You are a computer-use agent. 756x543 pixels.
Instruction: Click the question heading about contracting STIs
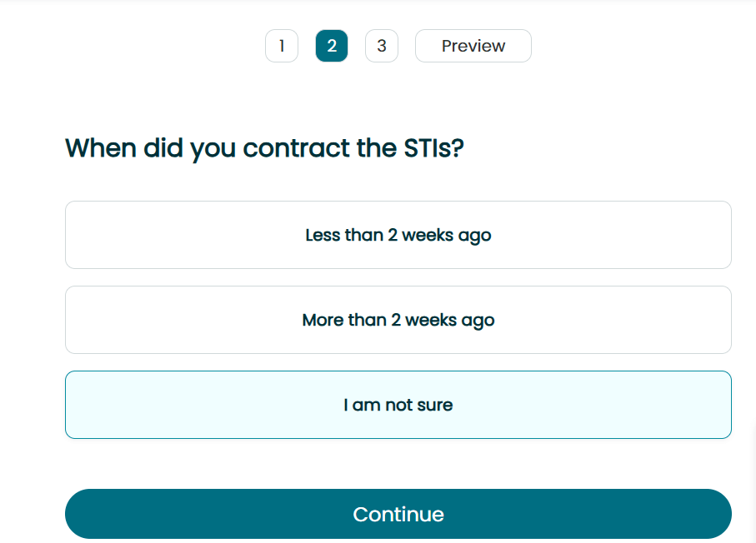coord(265,148)
